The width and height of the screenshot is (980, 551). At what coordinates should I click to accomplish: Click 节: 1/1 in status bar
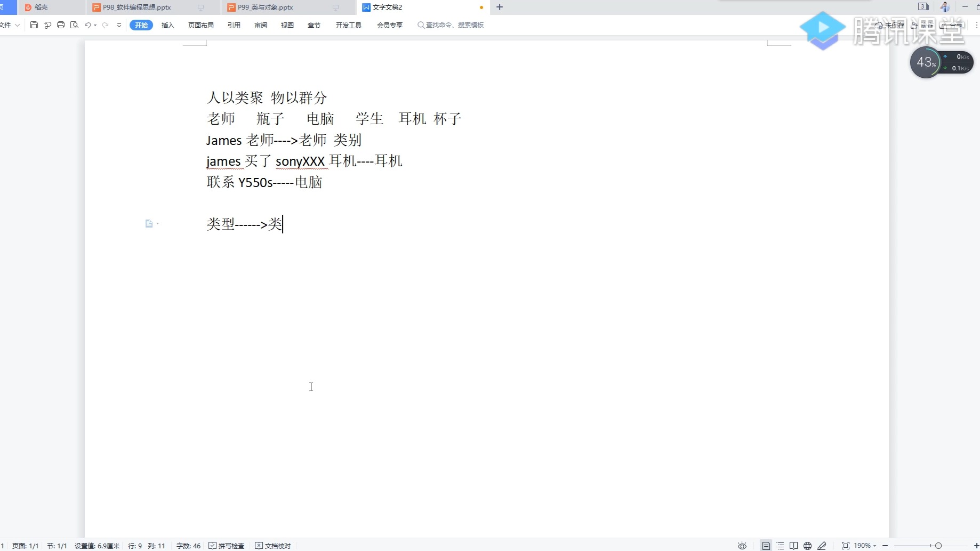(57, 546)
